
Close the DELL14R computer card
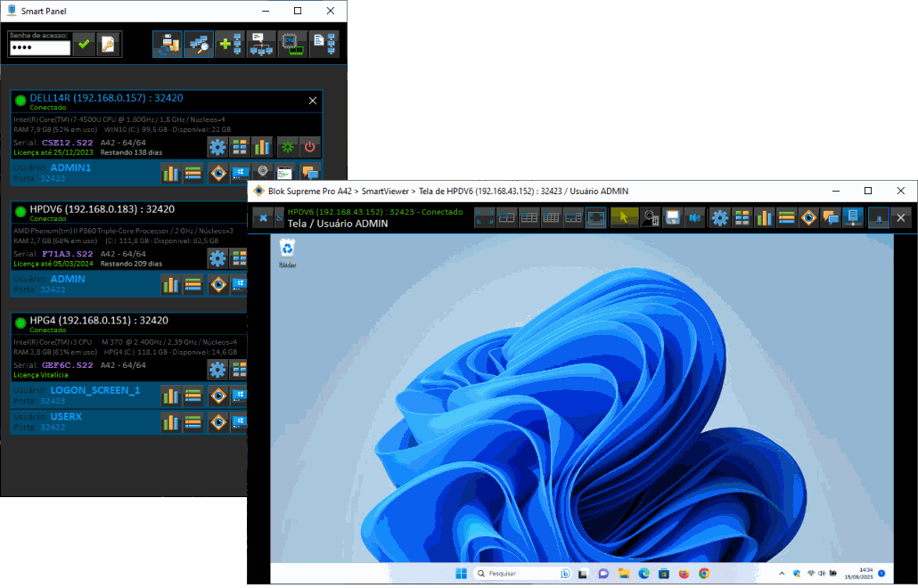pyautogui.click(x=313, y=101)
